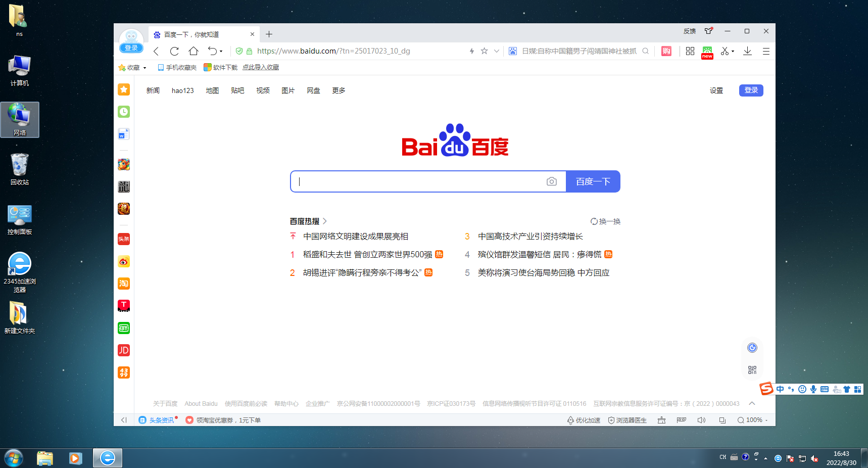Open hao123 in Baidu navigation

pyautogui.click(x=183, y=90)
